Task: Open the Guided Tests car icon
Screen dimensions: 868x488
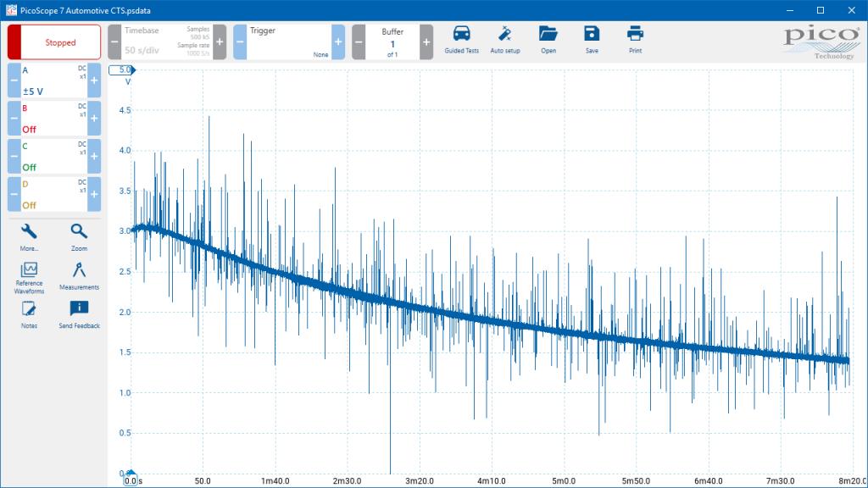Action: (461, 41)
